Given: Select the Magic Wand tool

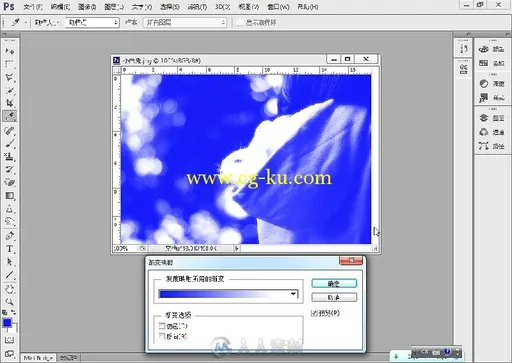Looking at the screenshot, I should 10,90.
